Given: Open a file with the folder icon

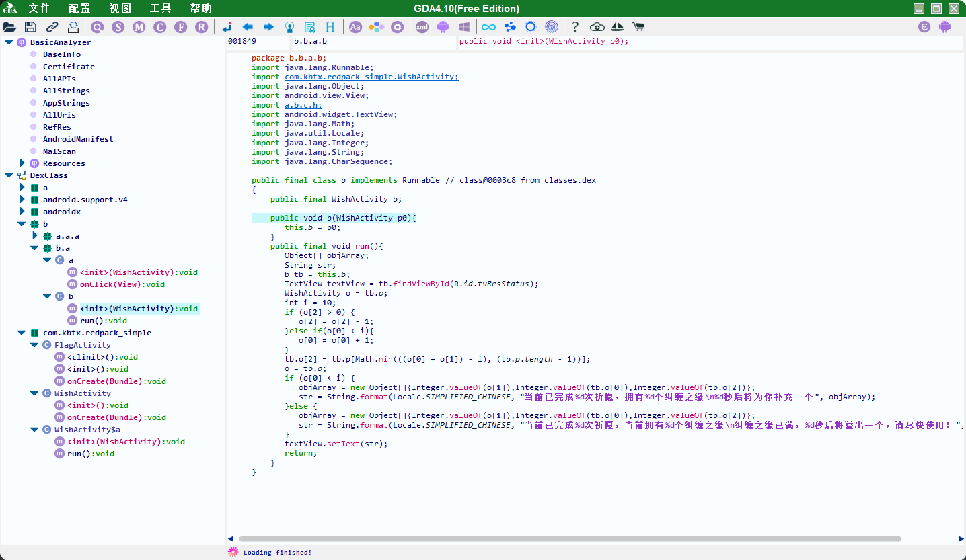Looking at the screenshot, I should click(9, 27).
